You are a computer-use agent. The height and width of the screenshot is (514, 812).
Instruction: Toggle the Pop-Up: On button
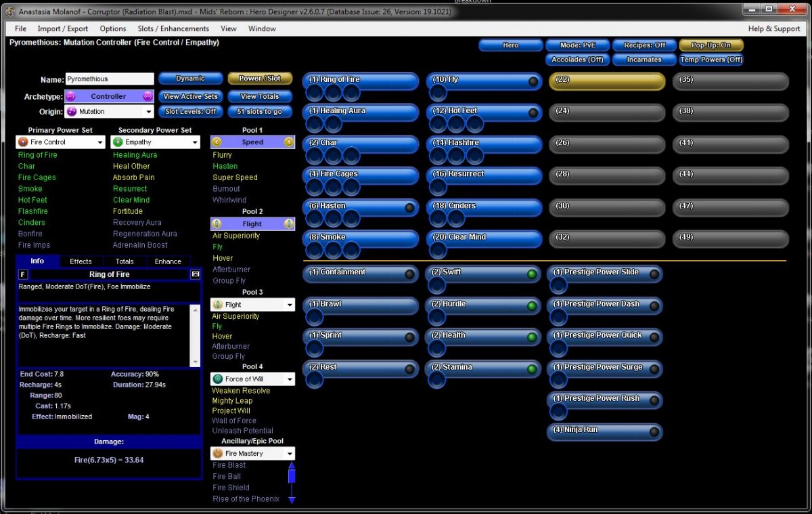coord(711,45)
